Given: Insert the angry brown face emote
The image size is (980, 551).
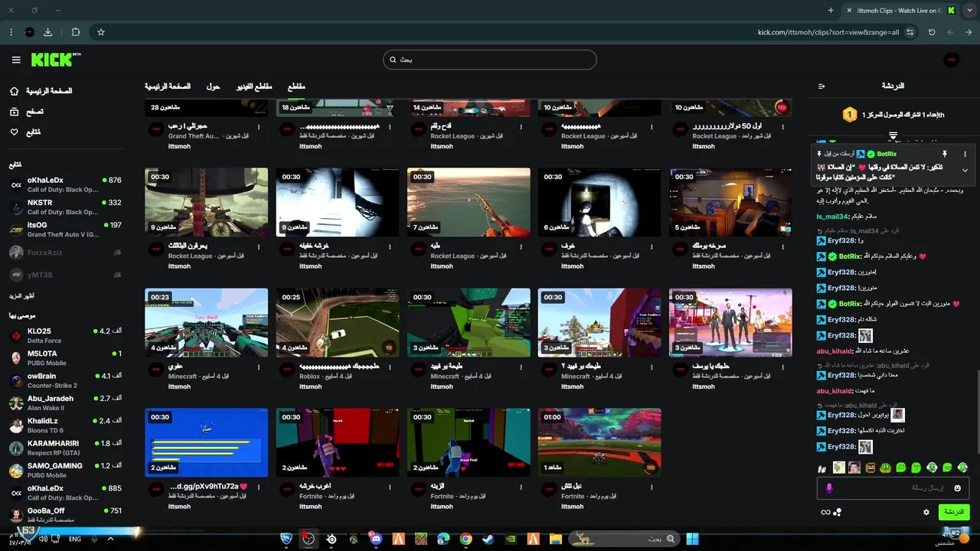Looking at the screenshot, I should [x=870, y=467].
